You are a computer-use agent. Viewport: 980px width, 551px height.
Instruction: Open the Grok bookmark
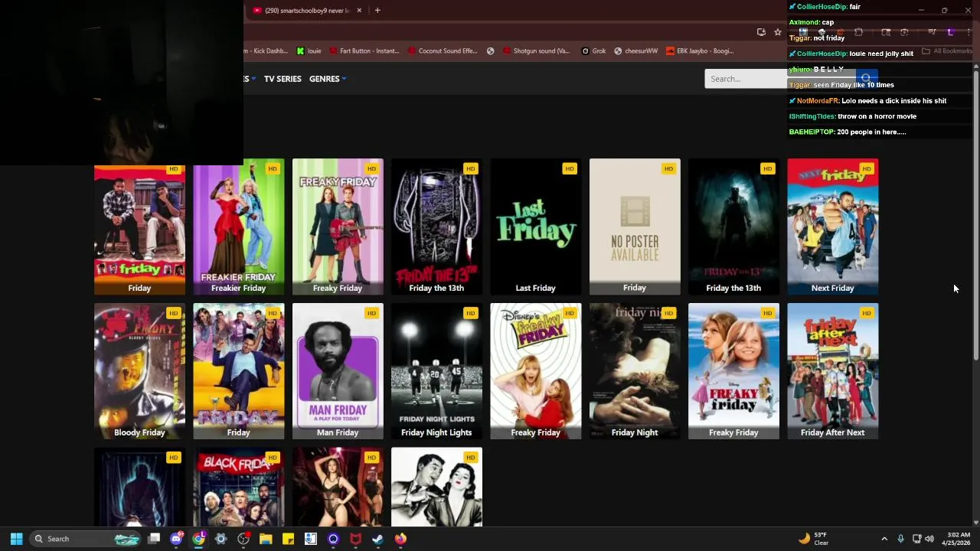(593, 51)
